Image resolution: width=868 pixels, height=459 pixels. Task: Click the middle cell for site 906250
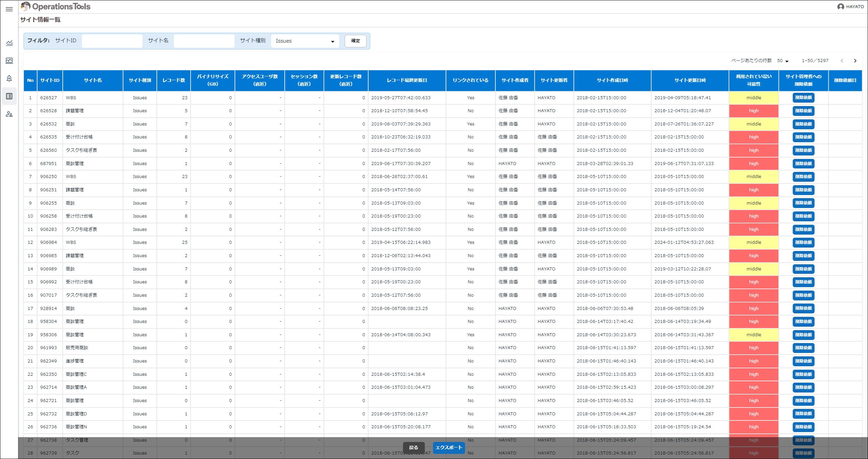point(754,177)
